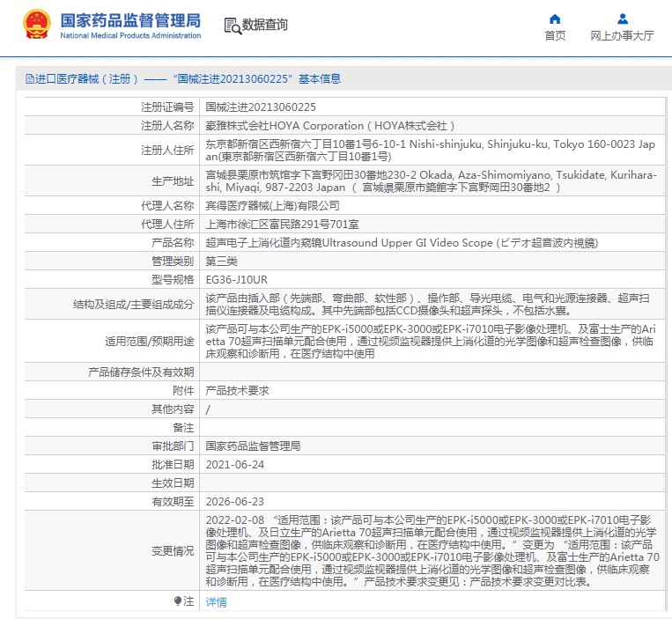Click the 型号规格 row label
This screenshot has width=672, height=619.
173,280
